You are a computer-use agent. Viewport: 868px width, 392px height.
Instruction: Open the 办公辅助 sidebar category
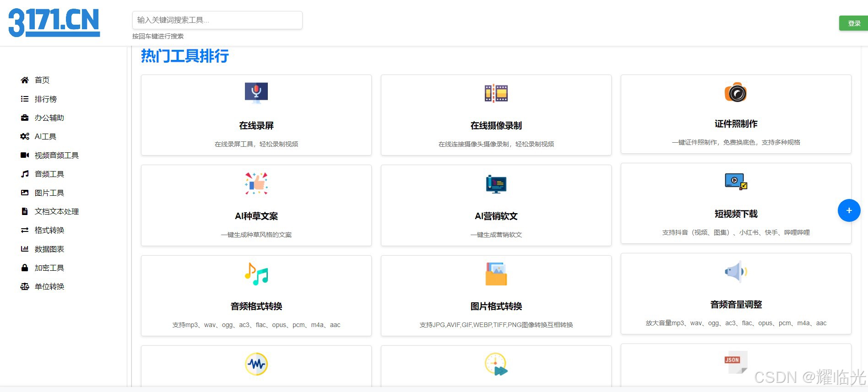[49, 118]
